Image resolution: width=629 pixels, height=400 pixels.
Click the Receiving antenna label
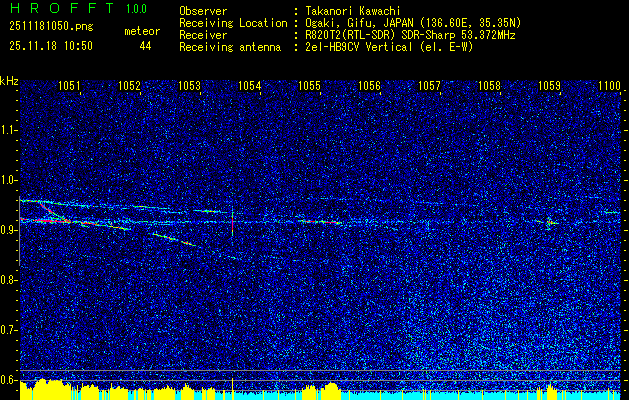230,47
